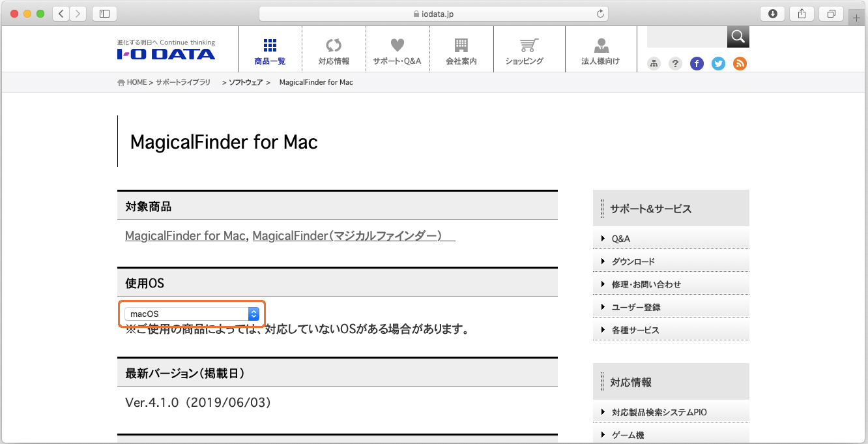Click Safari's downloads icon
The height and width of the screenshot is (444, 868).
click(772, 14)
